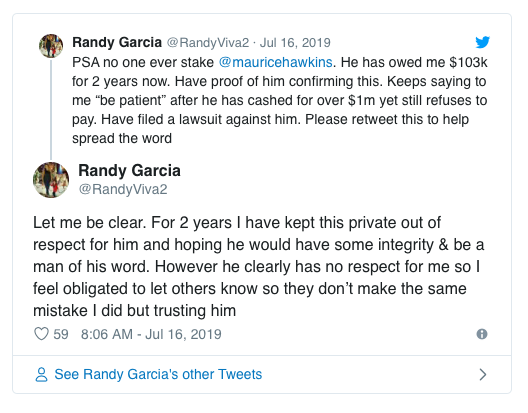Click the large Randy Garcia profile picture
This screenshot has height=413, width=528.
tap(51, 180)
